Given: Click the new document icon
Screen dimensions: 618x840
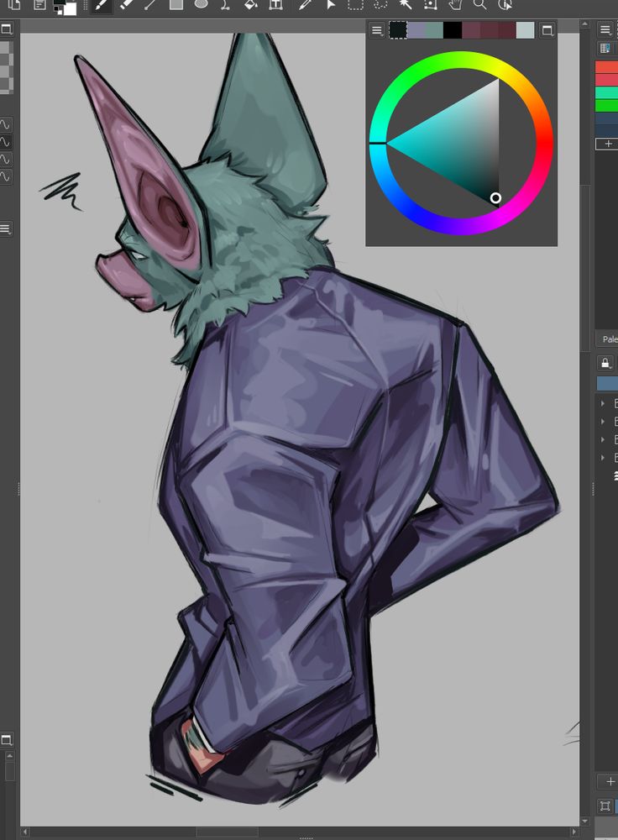Looking at the screenshot, I should [x=14, y=5].
